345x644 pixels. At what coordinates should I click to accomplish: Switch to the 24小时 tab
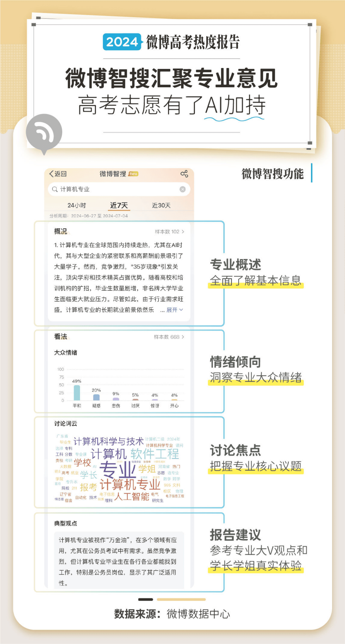(x=77, y=205)
